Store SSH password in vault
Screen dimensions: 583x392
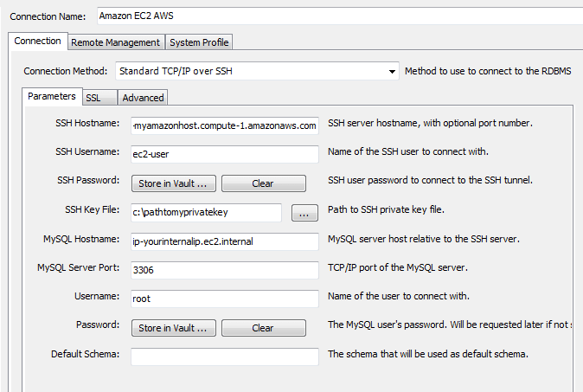[x=173, y=183]
